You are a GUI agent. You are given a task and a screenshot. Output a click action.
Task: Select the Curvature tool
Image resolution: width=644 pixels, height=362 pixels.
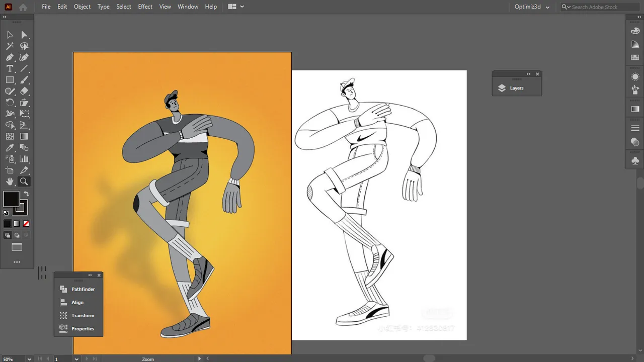[x=24, y=57]
